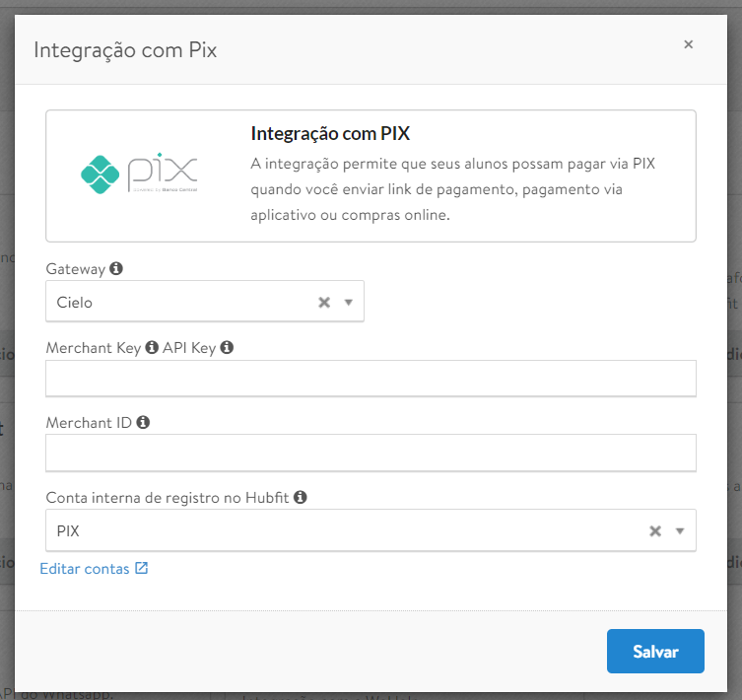The width and height of the screenshot is (742, 700).
Task: Focus the Merchant ID text field
Action: (x=371, y=454)
